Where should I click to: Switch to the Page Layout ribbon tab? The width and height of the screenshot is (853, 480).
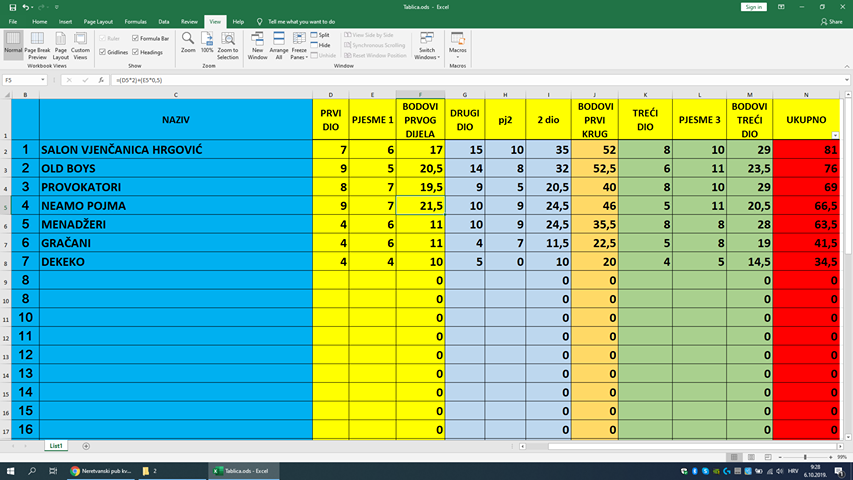tap(98, 20)
